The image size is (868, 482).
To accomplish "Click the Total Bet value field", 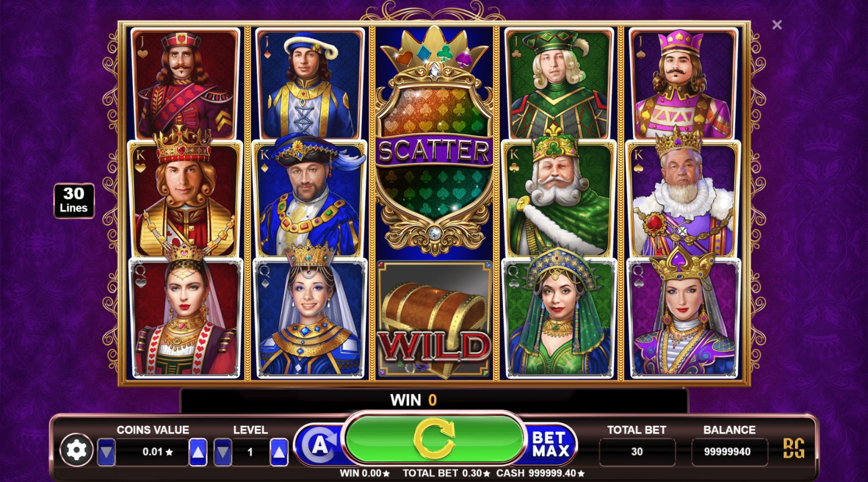I will 637,452.
